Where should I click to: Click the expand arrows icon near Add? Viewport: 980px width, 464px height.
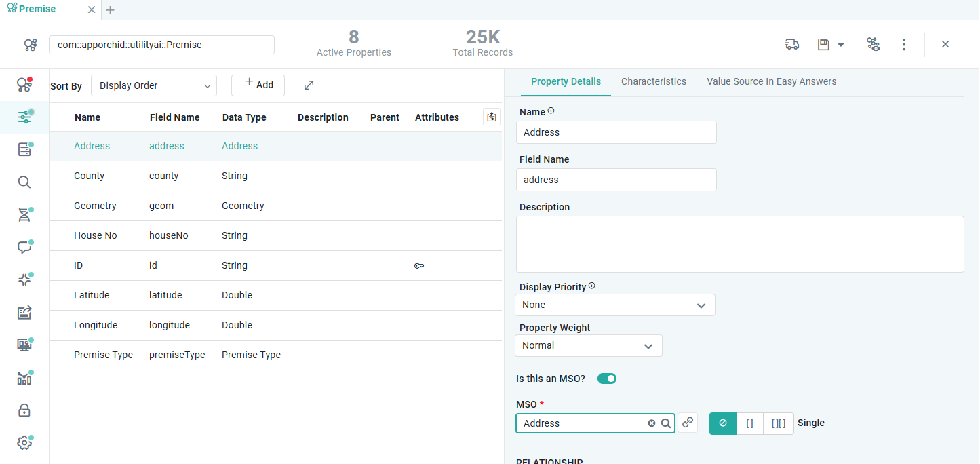309,85
